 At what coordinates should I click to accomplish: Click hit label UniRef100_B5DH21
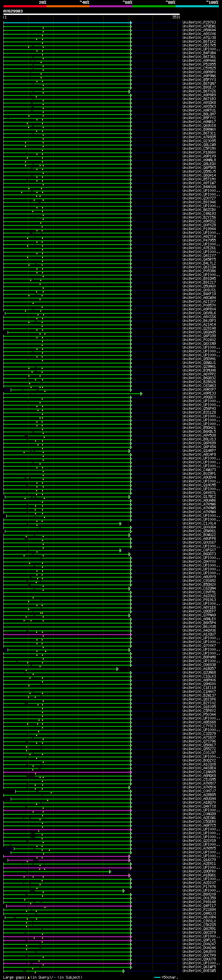coord(199,428)
